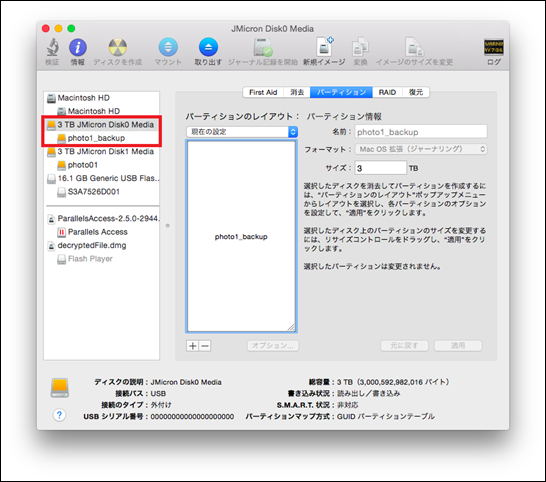
Task: Click the USB serial number 000000000000000000
Action: tap(192, 417)
